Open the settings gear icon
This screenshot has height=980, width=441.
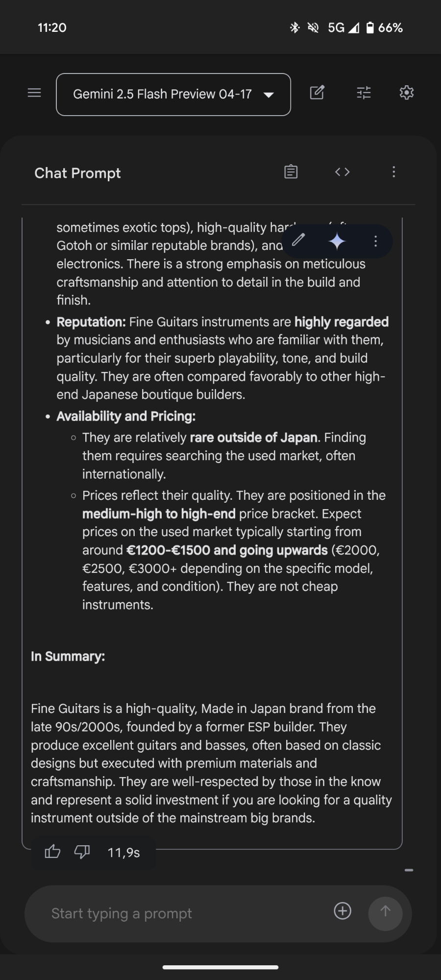click(407, 93)
